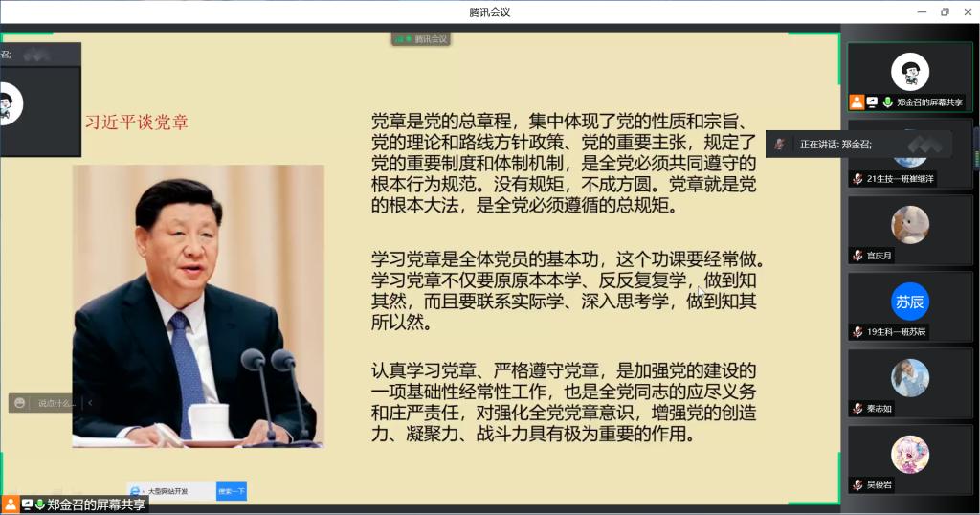Click the 腾讯会议 floating status bar at top
This screenshot has height=515, width=980.
420,39
